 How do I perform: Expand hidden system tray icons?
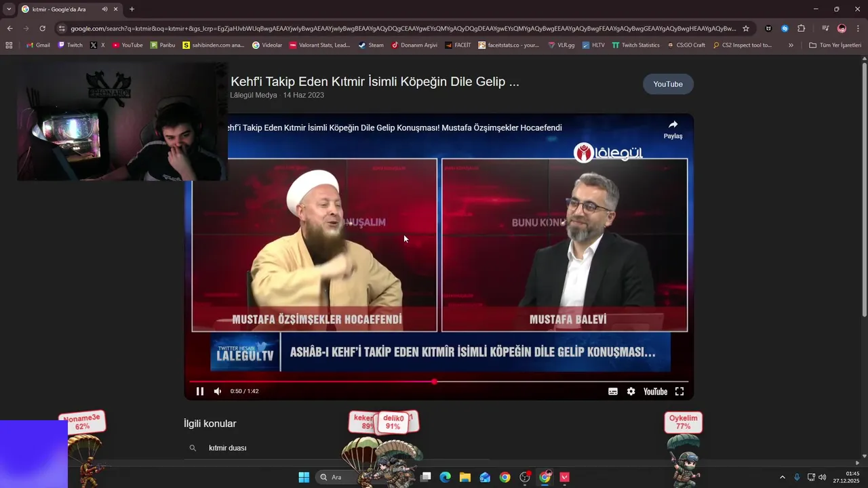point(783,477)
